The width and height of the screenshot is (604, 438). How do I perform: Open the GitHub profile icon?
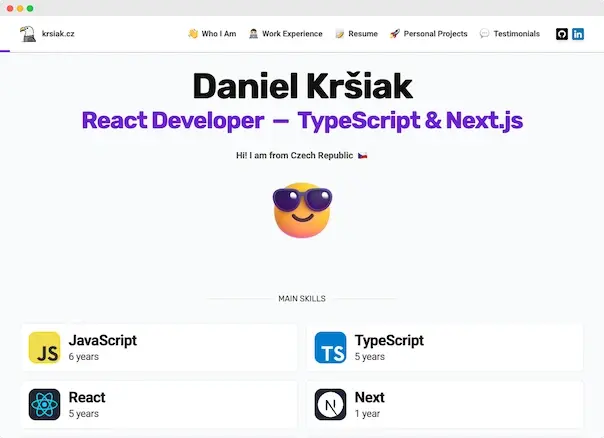coord(562,34)
